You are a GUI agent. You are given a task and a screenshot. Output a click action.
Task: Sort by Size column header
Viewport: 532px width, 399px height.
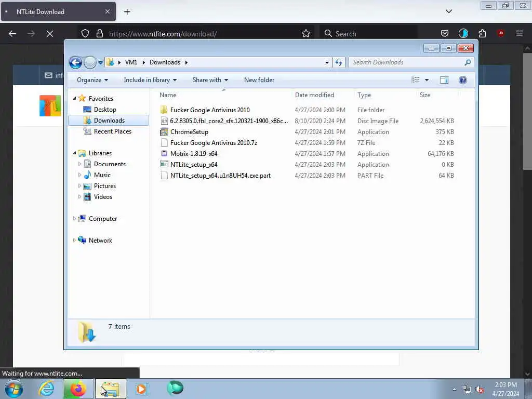click(437, 95)
